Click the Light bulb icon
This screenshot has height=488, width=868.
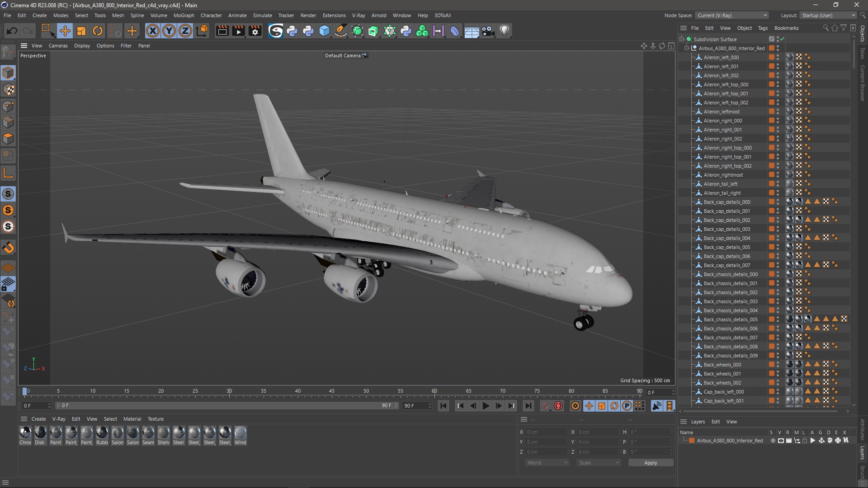coord(505,31)
